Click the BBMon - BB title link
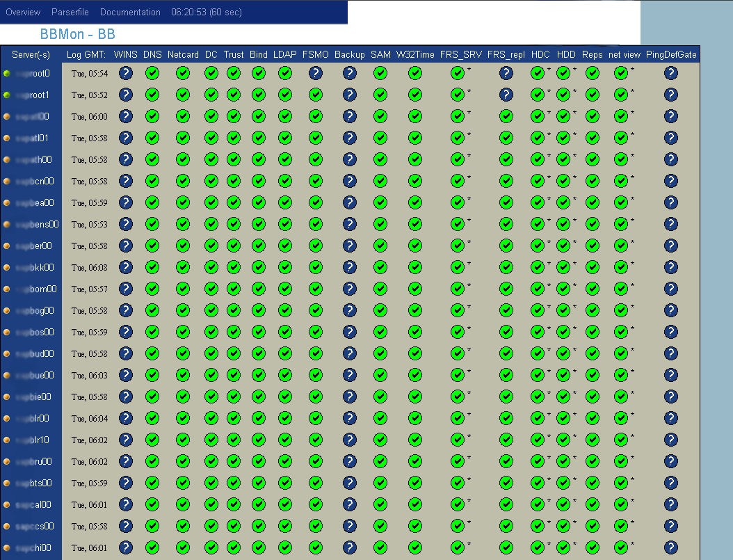This screenshot has height=560, width=733. click(78, 34)
